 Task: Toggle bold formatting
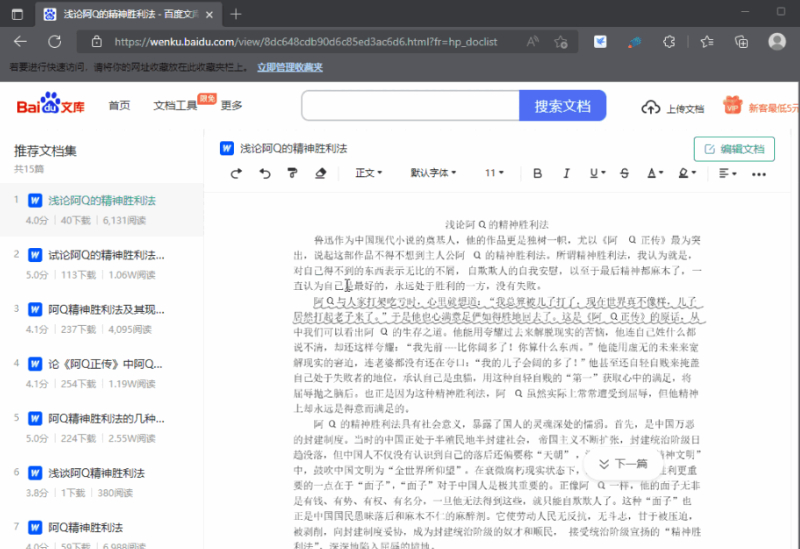click(540, 173)
